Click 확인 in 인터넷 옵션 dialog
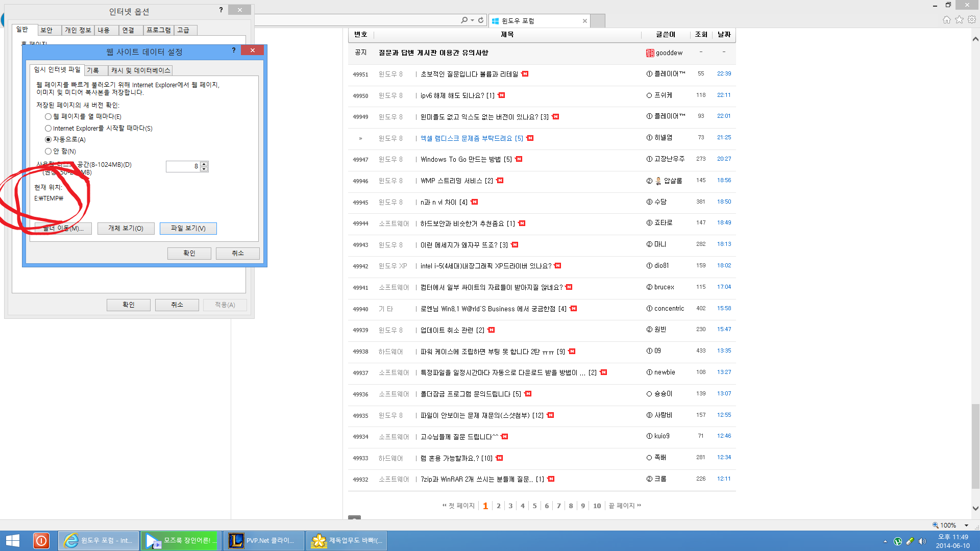980x551 pixels. click(x=129, y=305)
